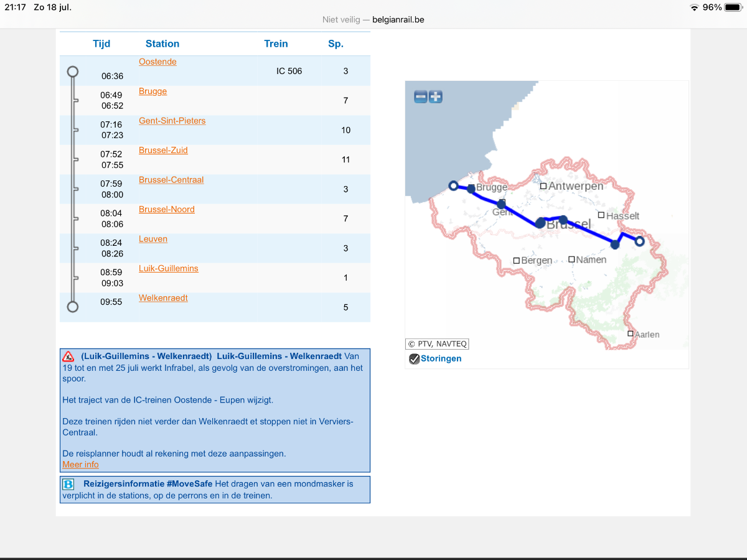Viewport: 747px width, 560px height.
Task: Click the track works warning icon
Action: 68,357
